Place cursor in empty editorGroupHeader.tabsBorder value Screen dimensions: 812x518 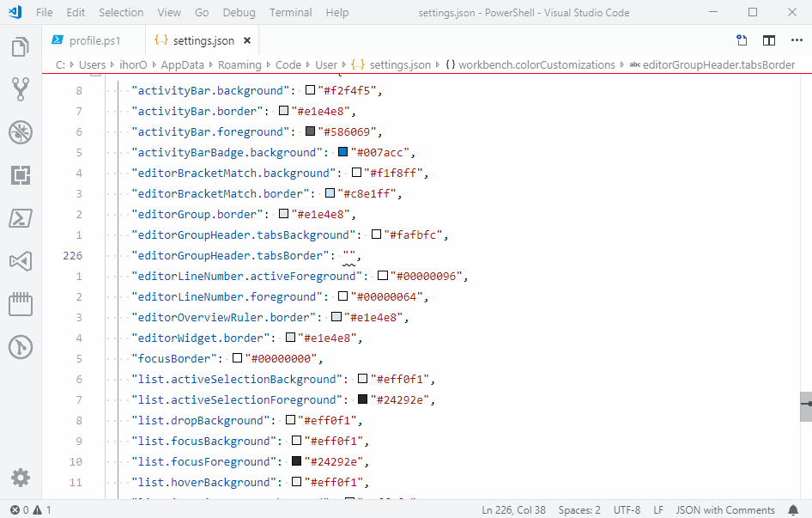click(x=349, y=256)
